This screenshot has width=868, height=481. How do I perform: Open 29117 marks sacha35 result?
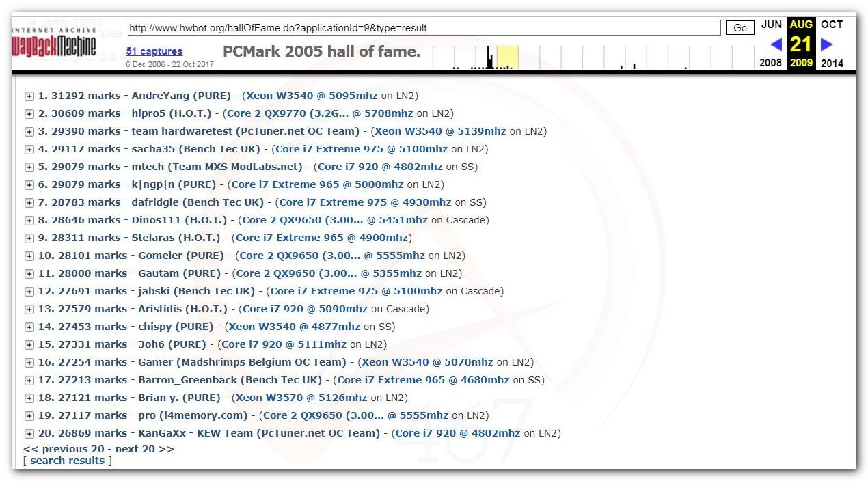[x=150, y=149]
